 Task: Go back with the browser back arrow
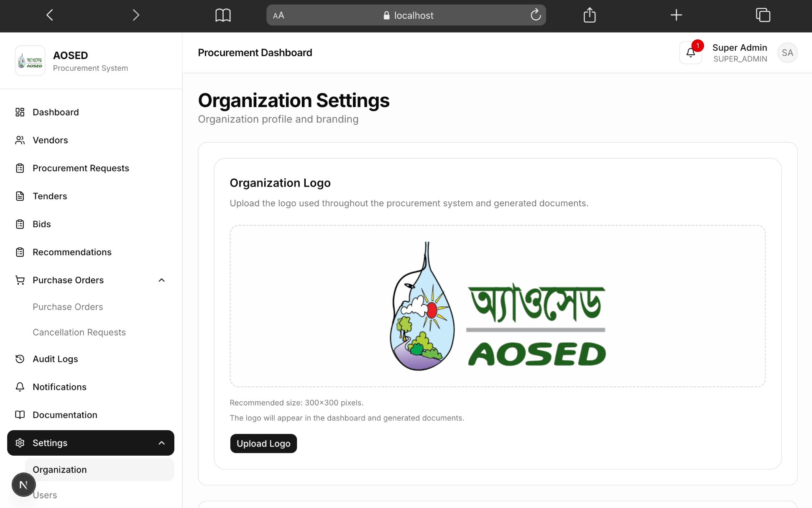click(x=50, y=15)
